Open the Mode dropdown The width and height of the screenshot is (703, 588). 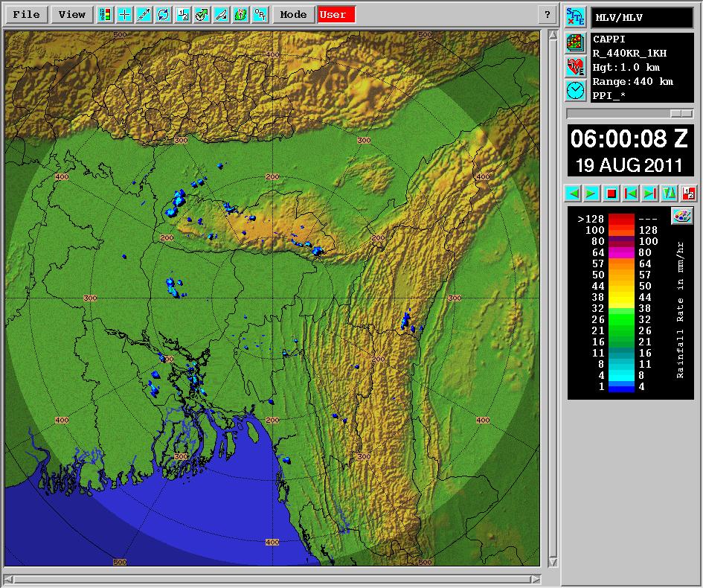293,14
